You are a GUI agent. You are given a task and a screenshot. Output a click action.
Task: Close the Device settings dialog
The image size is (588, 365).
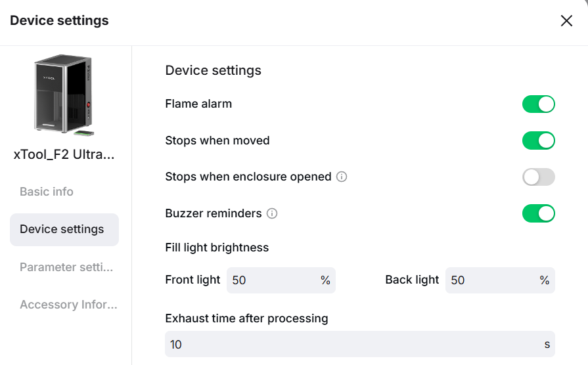pos(566,21)
